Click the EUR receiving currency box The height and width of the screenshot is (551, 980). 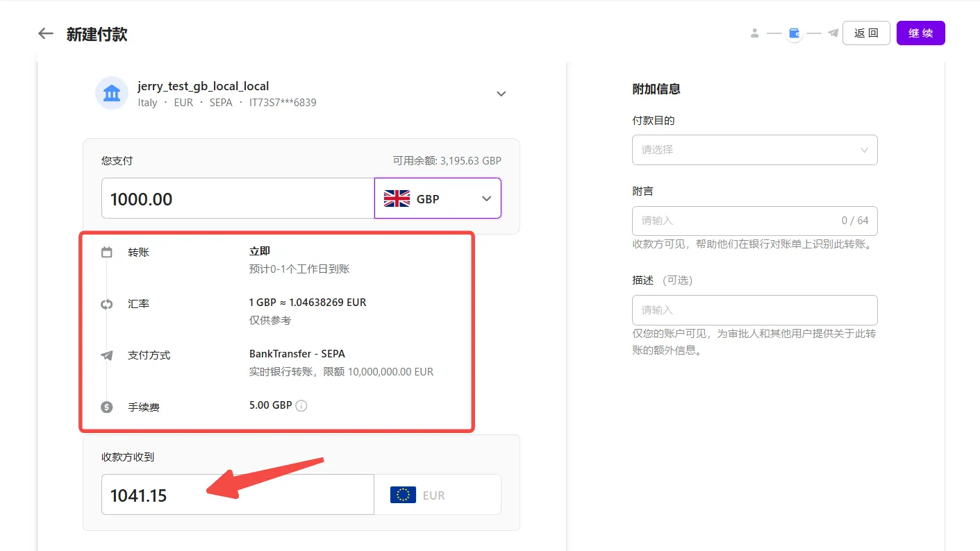[438, 495]
